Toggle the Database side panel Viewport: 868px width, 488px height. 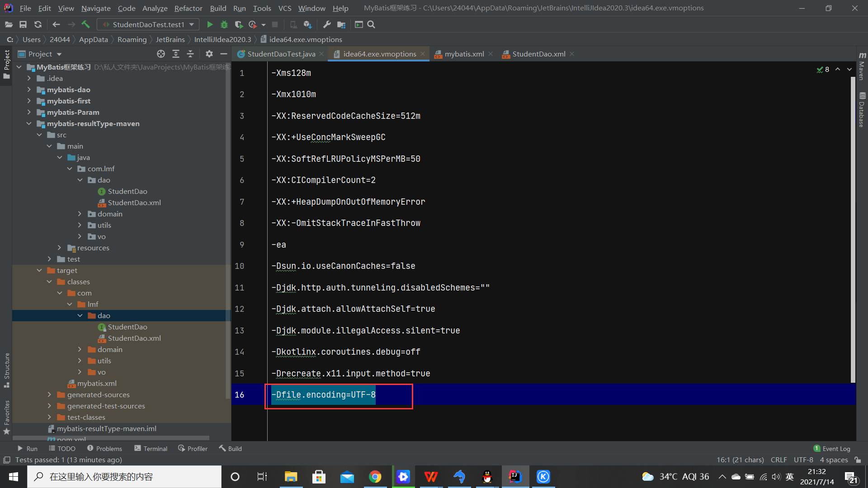click(x=862, y=109)
